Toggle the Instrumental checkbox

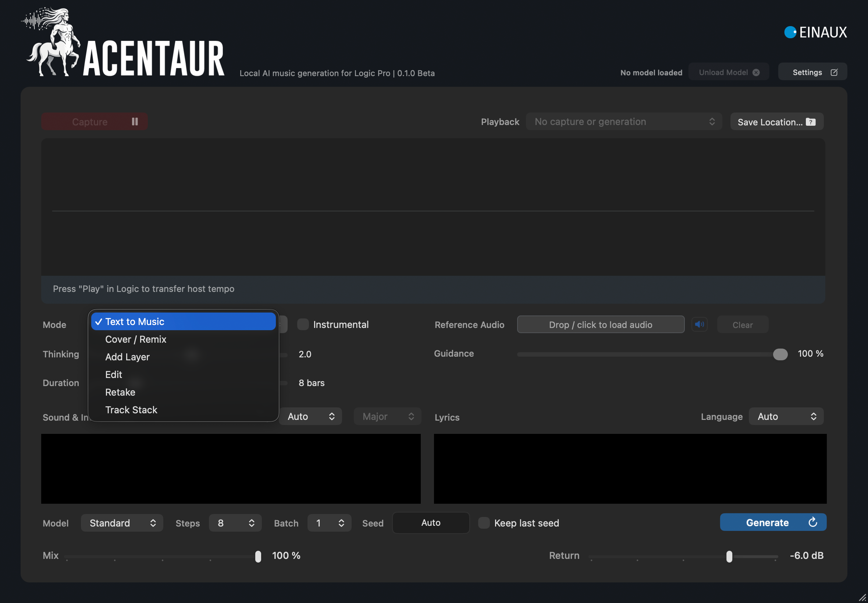click(303, 324)
